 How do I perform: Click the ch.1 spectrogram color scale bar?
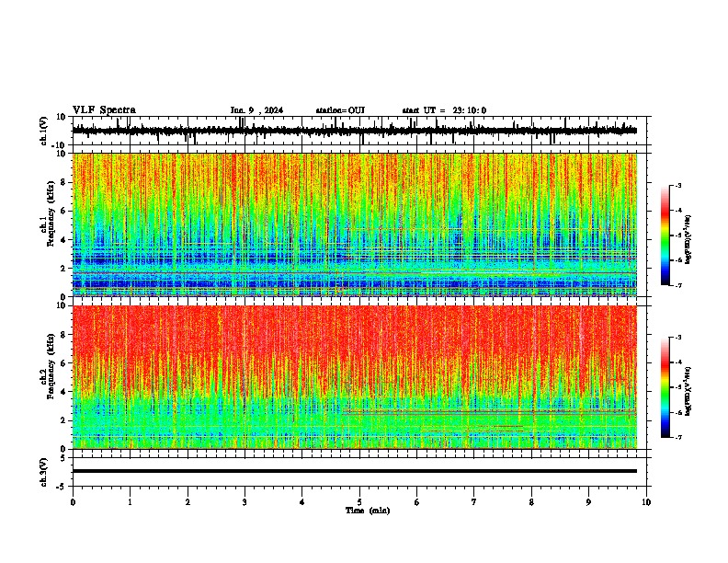665,236
